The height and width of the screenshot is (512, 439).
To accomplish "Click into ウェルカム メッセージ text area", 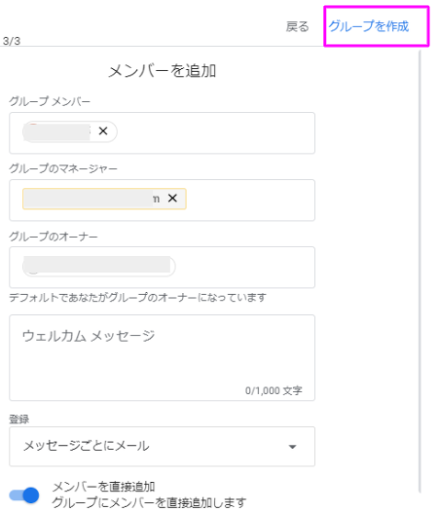I will click(x=162, y=357).
